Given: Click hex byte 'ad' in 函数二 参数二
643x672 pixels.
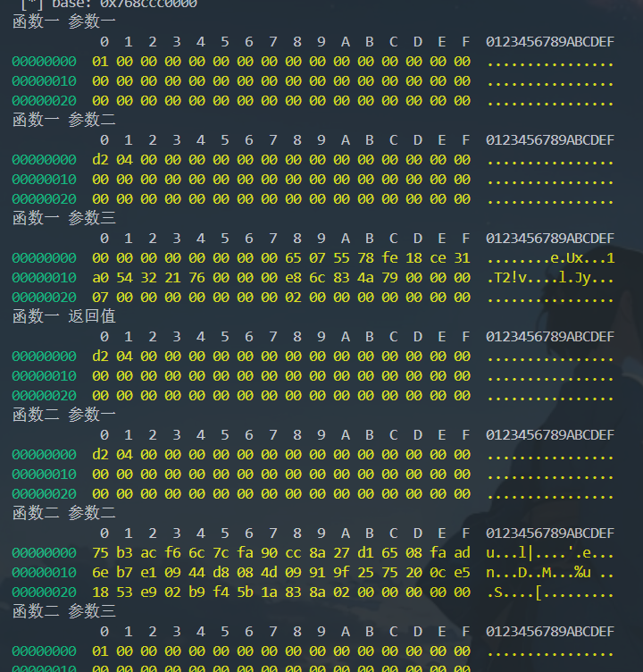Looking at the screenshot, I should (463, 553).
